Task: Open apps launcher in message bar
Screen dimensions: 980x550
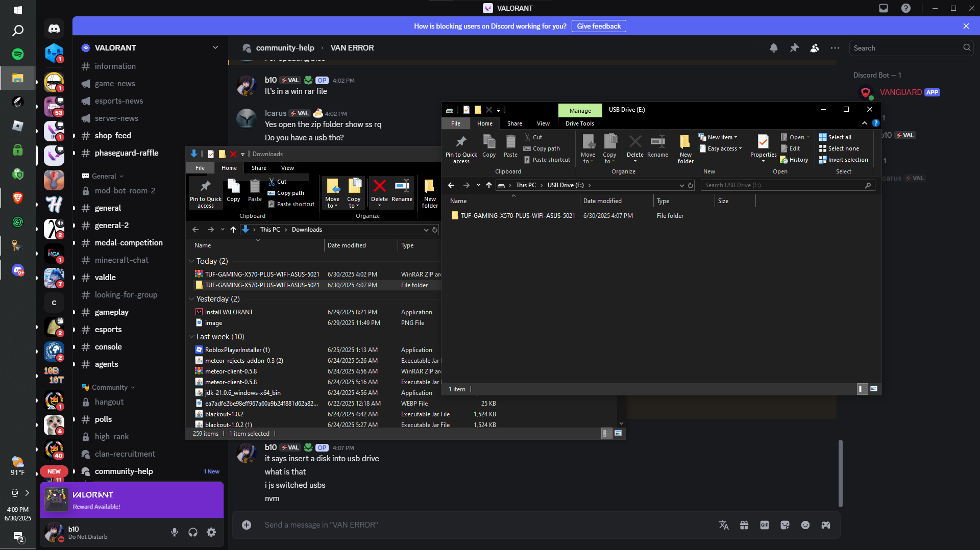Action: (x=826, y=525)
